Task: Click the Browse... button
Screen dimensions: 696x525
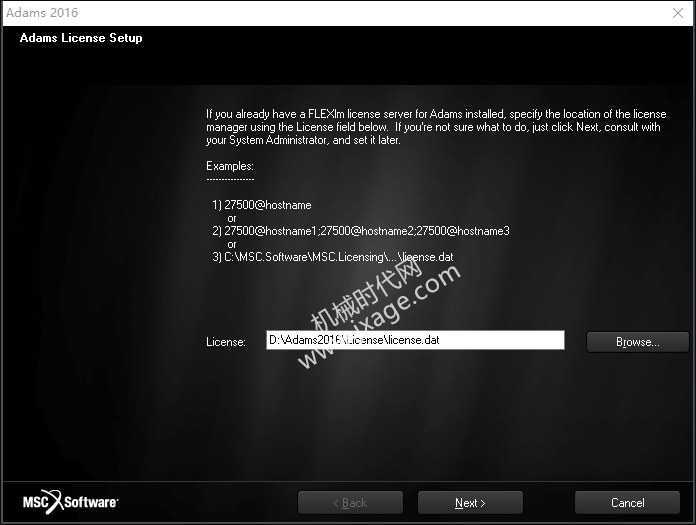Action: pos(637,342)
